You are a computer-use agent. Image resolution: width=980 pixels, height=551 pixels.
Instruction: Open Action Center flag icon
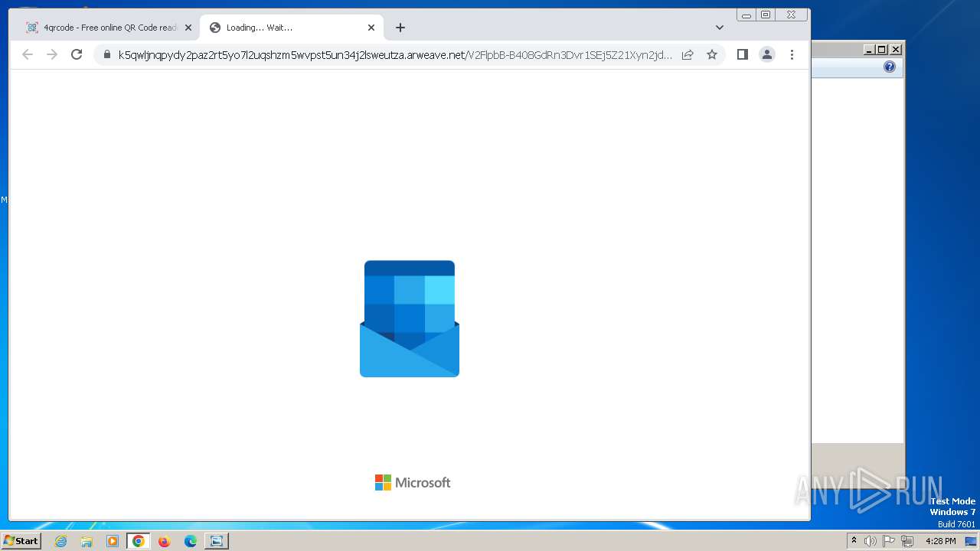point(889,541)
